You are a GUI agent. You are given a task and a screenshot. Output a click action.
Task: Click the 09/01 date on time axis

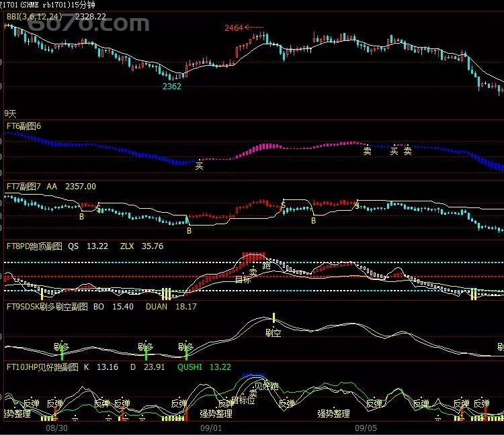[211, 428]
